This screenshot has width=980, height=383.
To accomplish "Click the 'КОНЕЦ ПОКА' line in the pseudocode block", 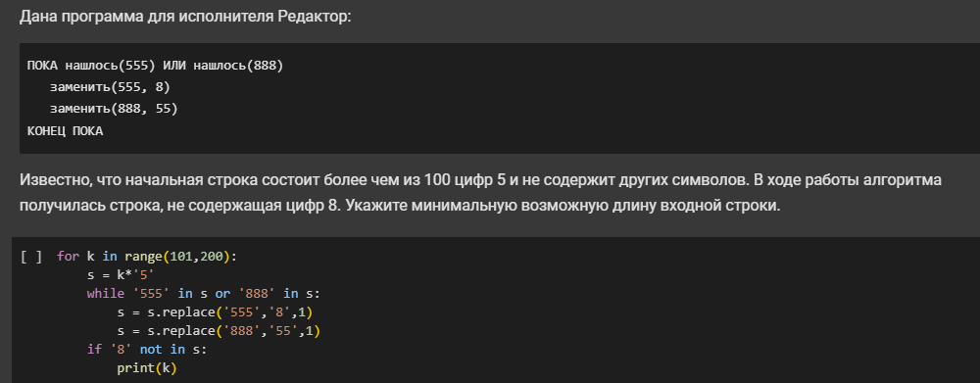I will pos(65,131).
